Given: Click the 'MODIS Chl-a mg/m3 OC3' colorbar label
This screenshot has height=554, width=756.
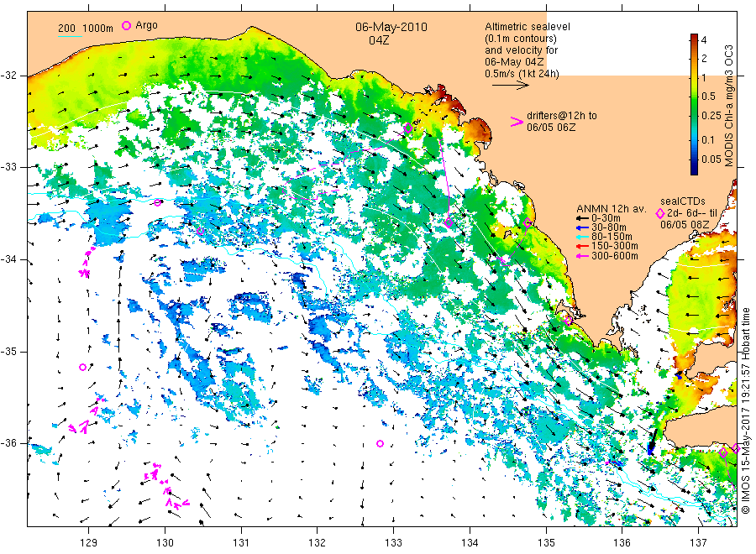Looking at the screenshot, I should pyautogui.click(x=729, y=106).
